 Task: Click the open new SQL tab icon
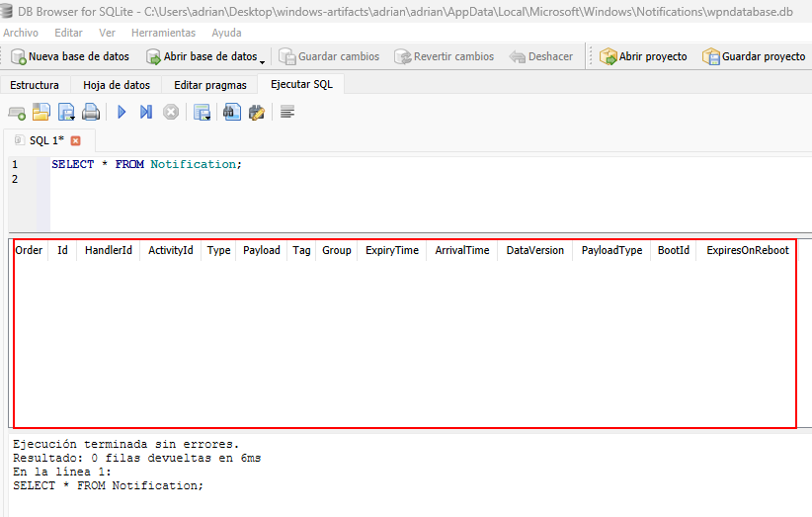click(x=17, y=113)
